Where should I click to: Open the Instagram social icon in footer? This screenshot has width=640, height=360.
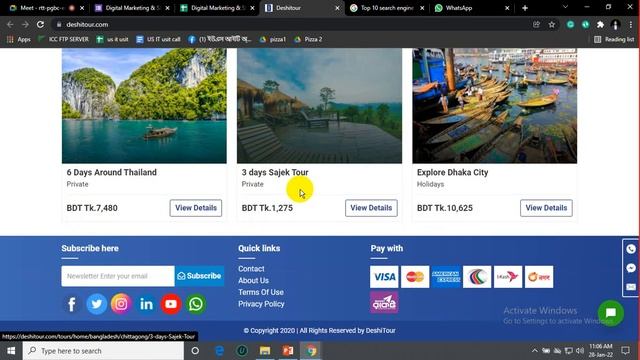(x=121, y=304)
